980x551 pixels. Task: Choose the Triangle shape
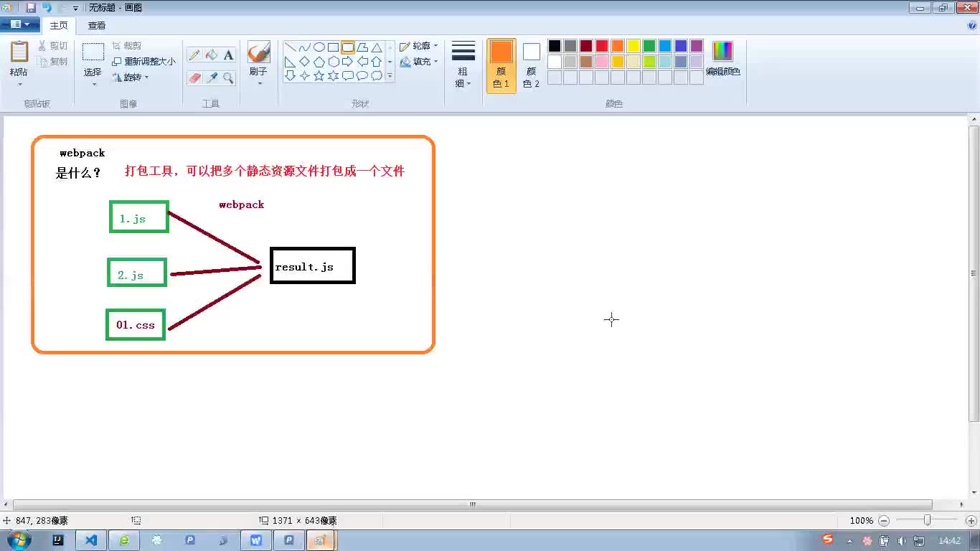point(377,47)
